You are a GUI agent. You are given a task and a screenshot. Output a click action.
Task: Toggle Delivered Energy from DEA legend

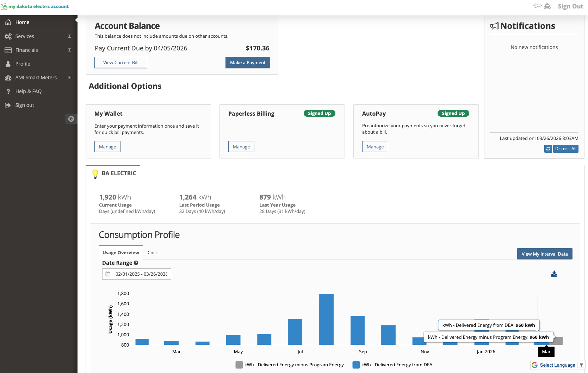tap(392, 365)
